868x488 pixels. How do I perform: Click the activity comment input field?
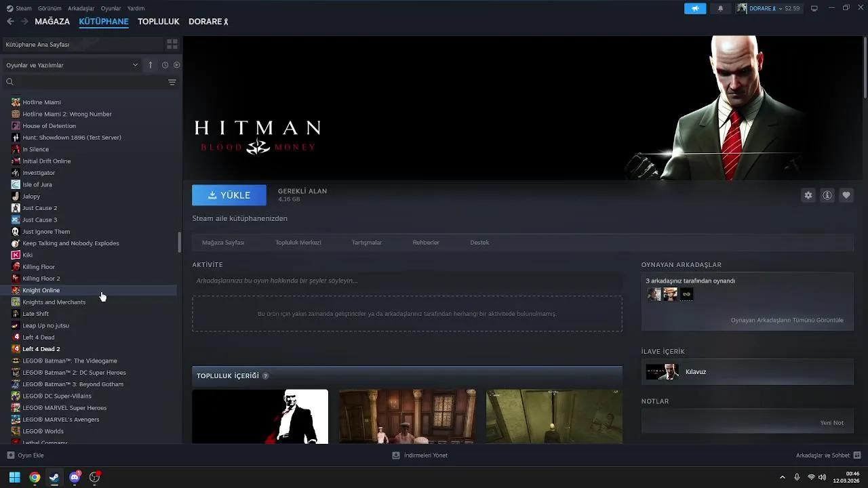pyautogui.click(x=407, y=281)
